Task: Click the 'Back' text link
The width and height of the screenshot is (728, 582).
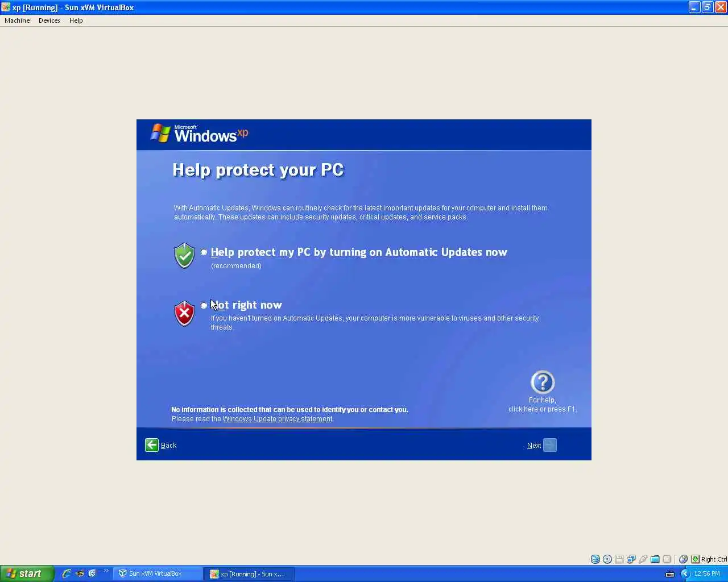Action: [169, 446]
